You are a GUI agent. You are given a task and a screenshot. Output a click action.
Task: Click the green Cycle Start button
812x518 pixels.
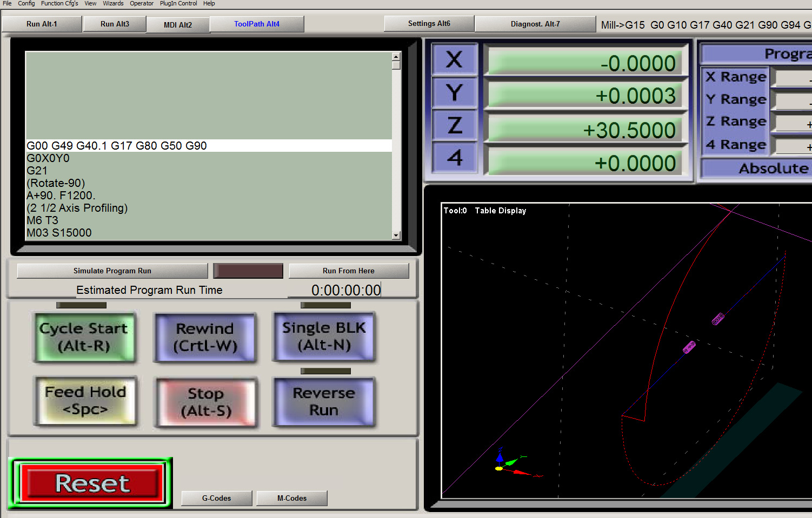pos(84,337)
